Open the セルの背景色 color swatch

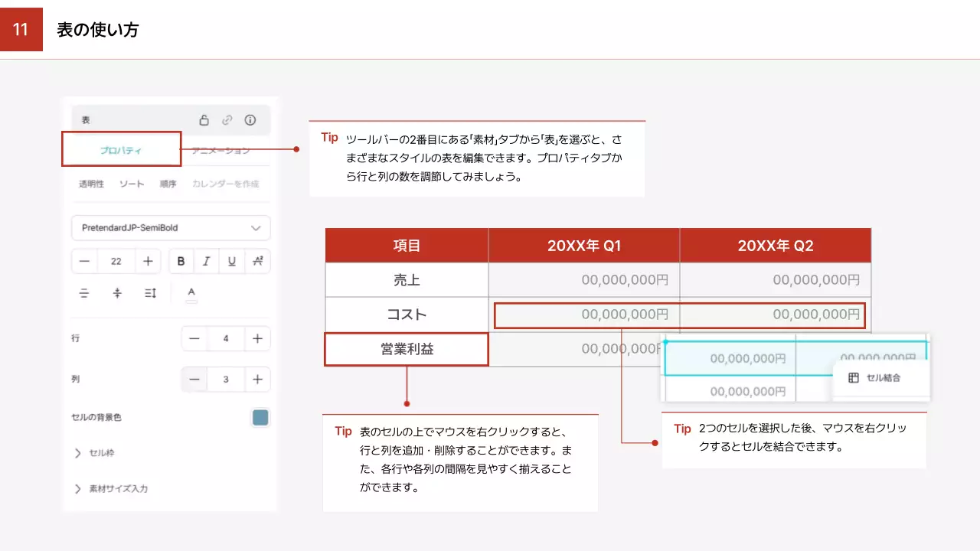click(260, 417)
